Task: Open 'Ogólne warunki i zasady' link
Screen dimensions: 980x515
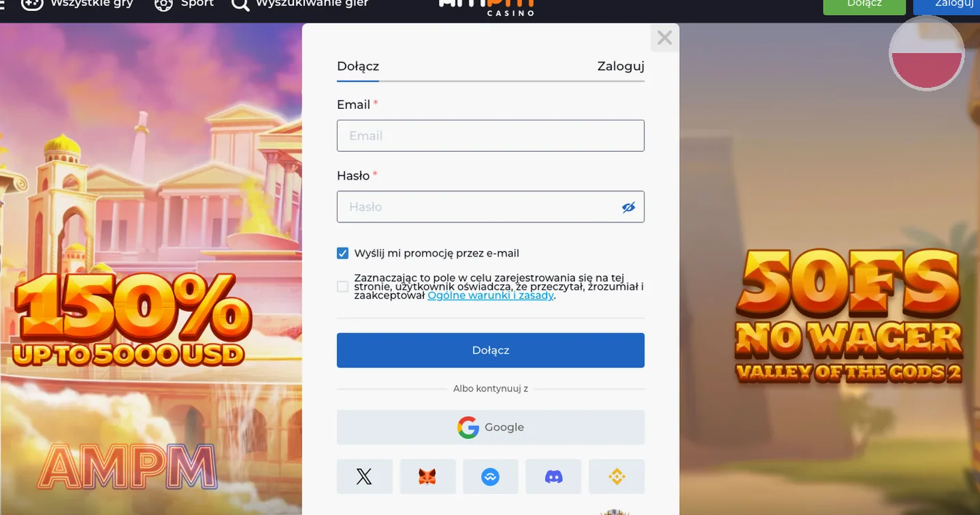Action: 491,295
